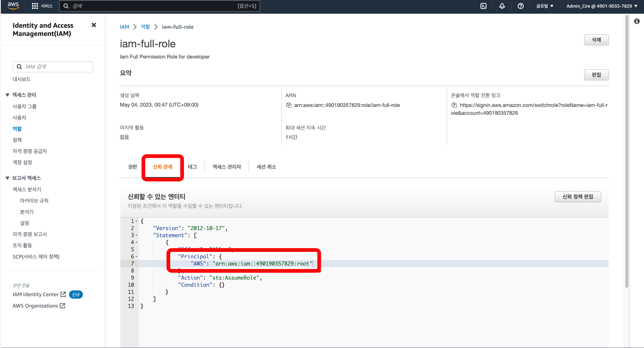The height and width of the screenshot is (348, 644).
Task: Open 자격 증명 공급자 in sidebar
Action: (x=30, y=151)
